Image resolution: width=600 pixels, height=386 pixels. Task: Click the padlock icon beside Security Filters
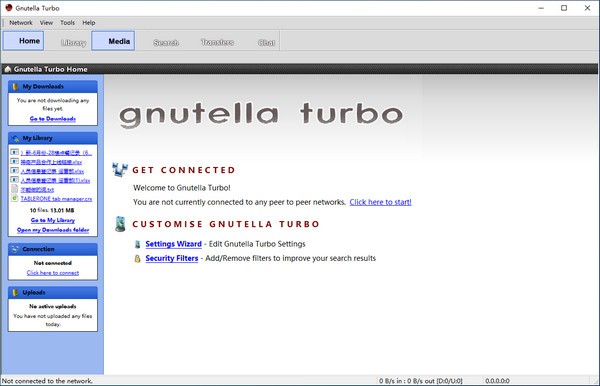[137, 259]
